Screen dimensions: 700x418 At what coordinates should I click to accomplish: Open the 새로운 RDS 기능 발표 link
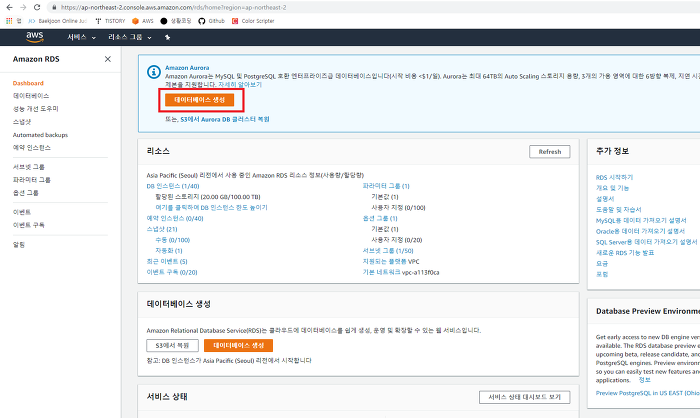coord(625,253)
